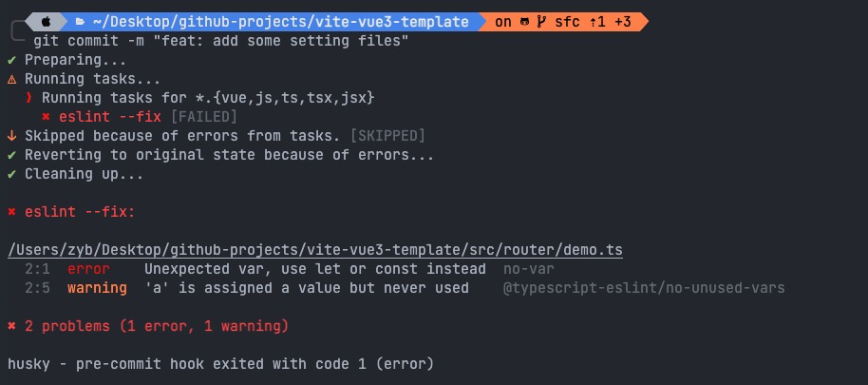Viewport: 868px width, 385px height.
Task: Click the red error label at 2:1
Action: point(88,269)
